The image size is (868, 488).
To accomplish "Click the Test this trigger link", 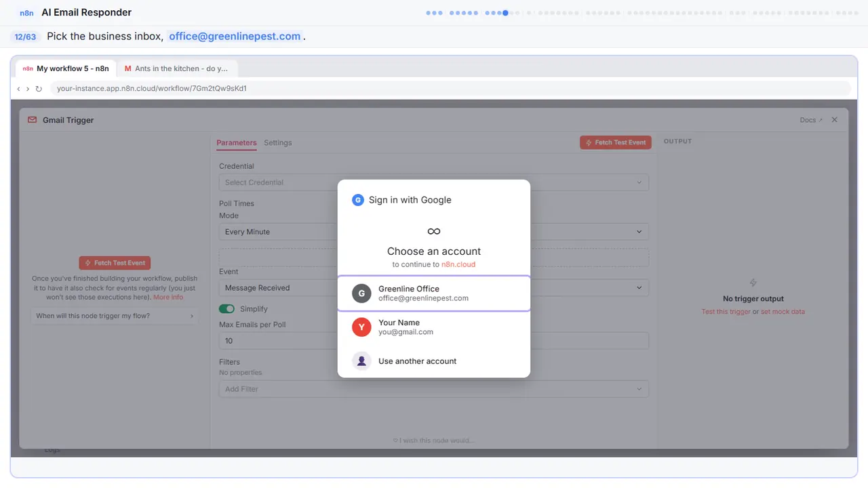I will [x=726, y=312].
